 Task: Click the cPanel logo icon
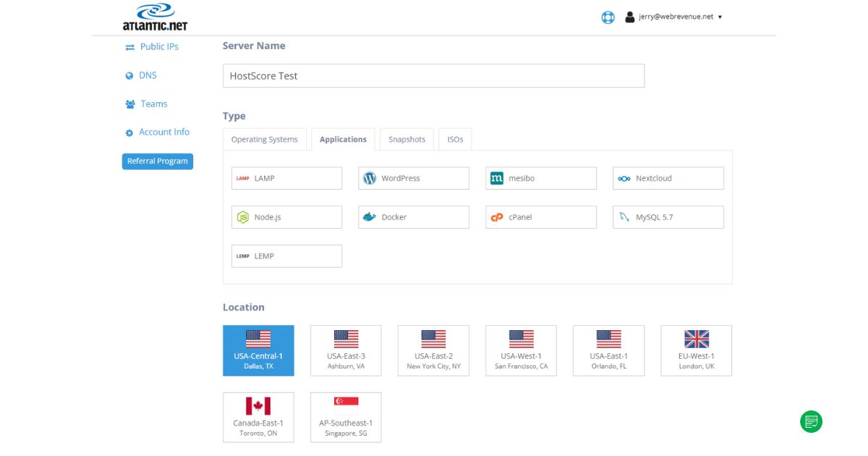pyautogui.click(x=497, y=217)
